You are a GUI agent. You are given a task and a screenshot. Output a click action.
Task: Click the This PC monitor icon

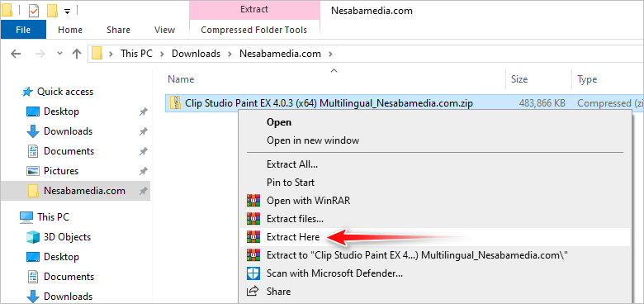(26, 216)
